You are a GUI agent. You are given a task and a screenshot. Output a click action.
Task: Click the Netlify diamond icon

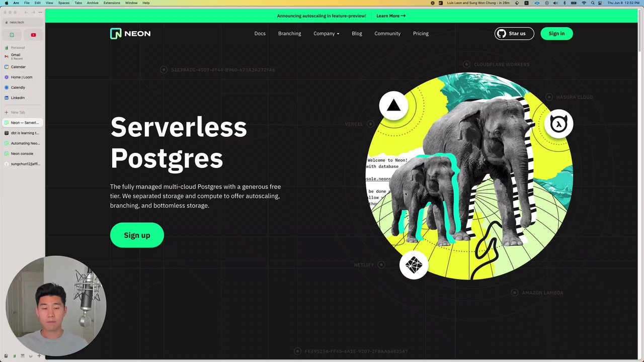414,265
